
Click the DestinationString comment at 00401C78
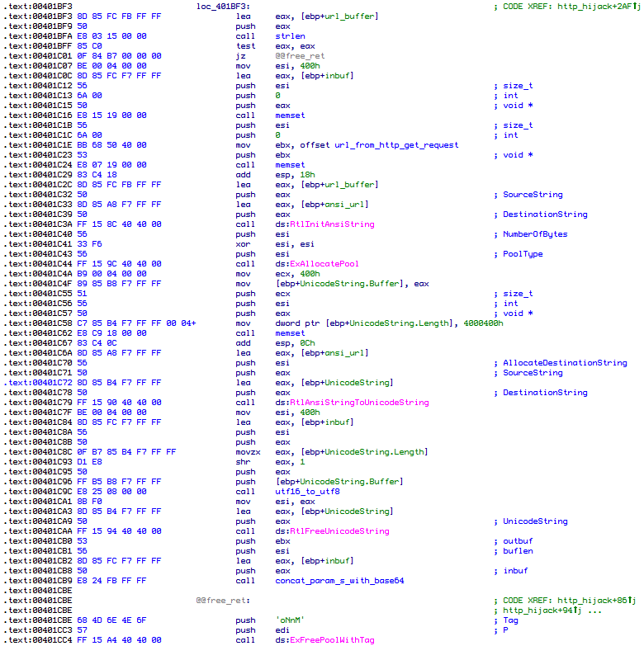(x=545, y=392)
